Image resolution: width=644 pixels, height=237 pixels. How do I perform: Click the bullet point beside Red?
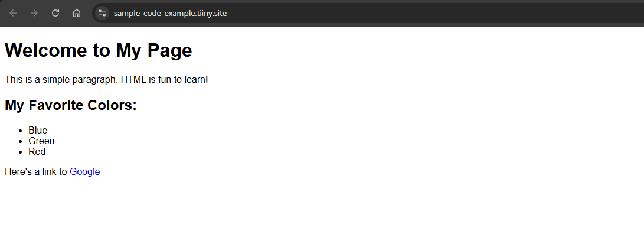pyautogui.click(x=21, y=152)
